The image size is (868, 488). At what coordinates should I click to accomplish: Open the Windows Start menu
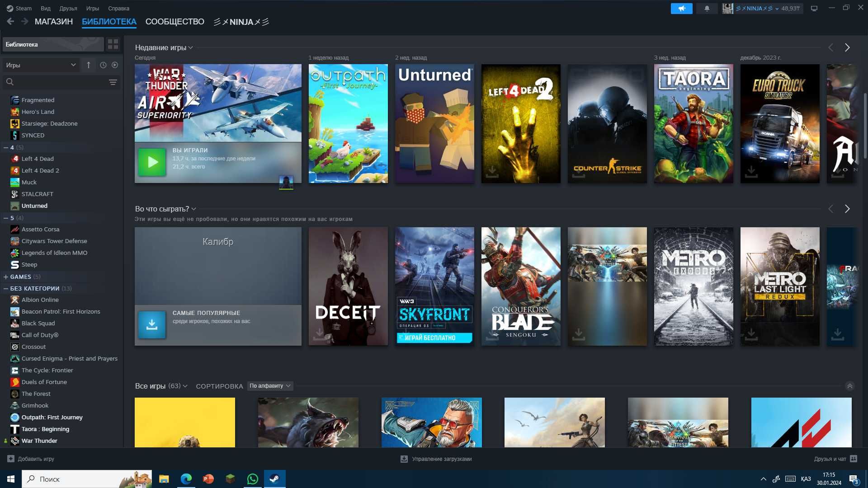click(x=11, y=479)
